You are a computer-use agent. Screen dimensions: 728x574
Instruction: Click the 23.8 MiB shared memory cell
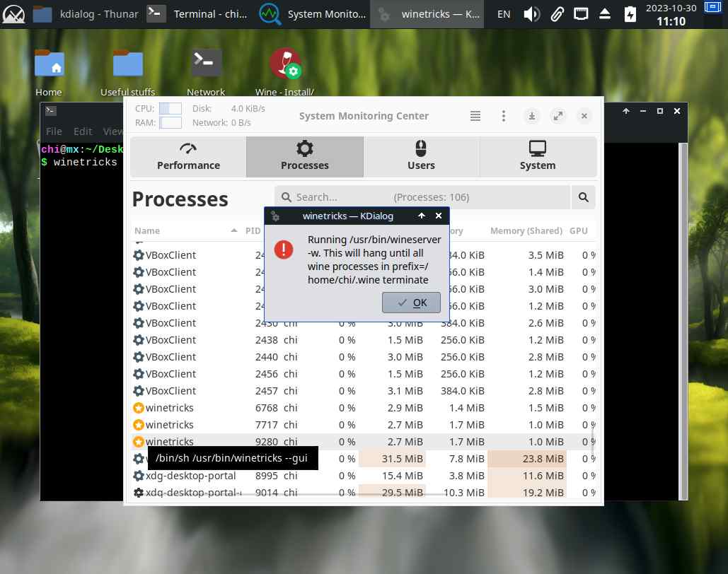point(527,459)
